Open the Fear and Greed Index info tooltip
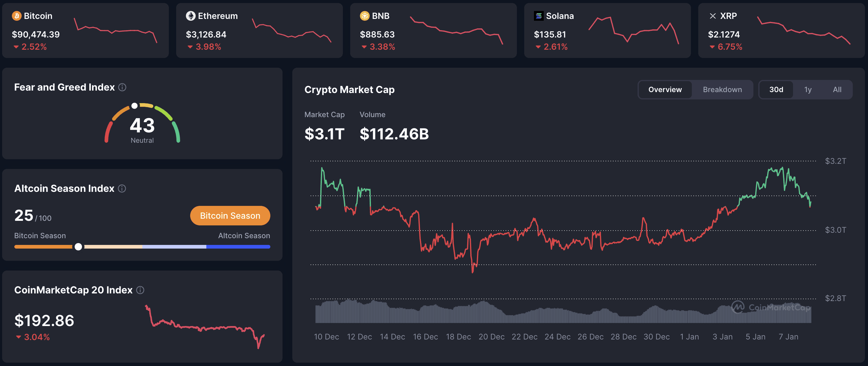868x366 pixels. coord(122,87)
